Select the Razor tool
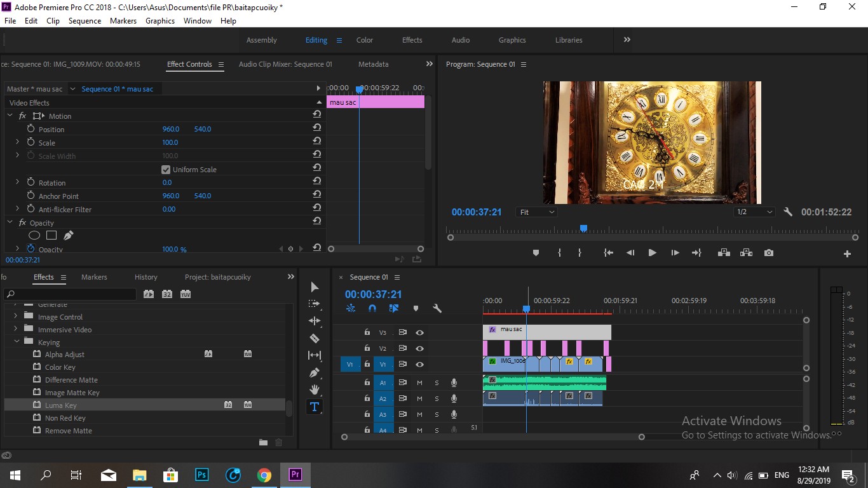 point(315,339)
